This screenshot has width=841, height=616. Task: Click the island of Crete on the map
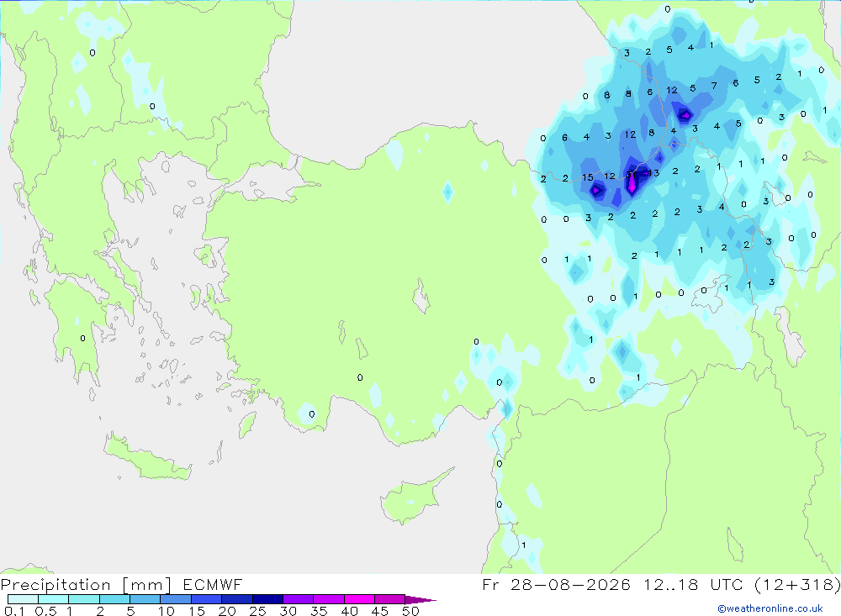[x=145, y=459]
